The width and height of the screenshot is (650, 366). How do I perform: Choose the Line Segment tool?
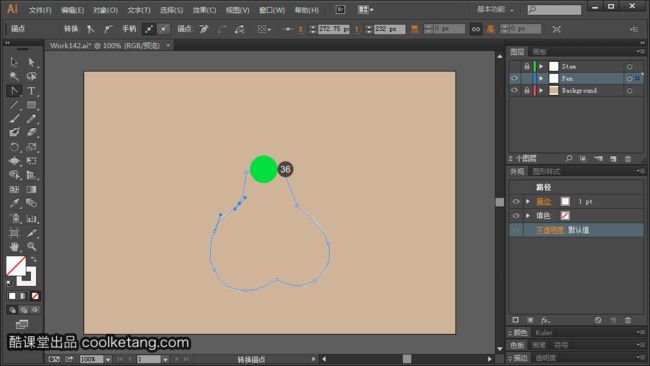tap(14, 105)
